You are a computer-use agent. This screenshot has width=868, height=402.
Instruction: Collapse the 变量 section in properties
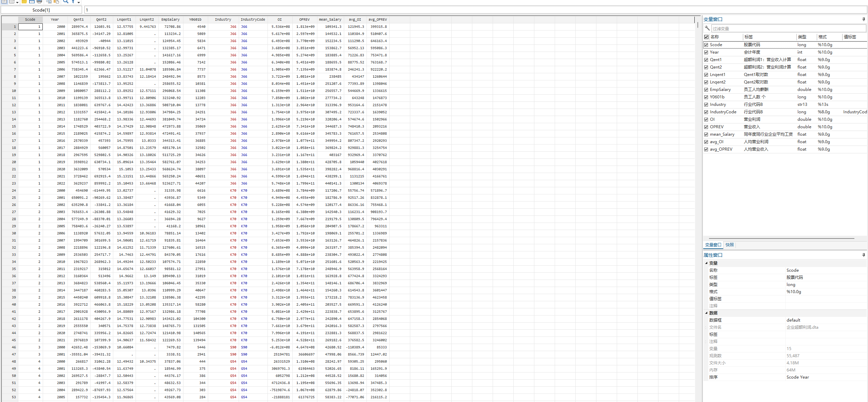click(706, 263)
